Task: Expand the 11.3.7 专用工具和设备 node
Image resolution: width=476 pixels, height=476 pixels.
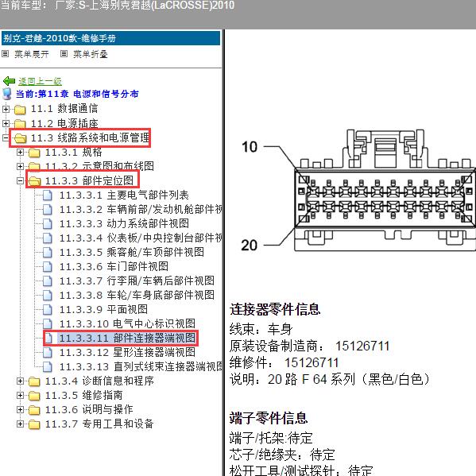Action: [20, 424]
